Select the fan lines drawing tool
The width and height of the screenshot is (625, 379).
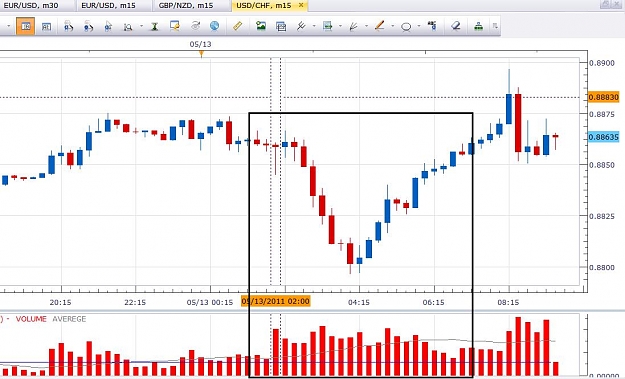tap(353, 27)
